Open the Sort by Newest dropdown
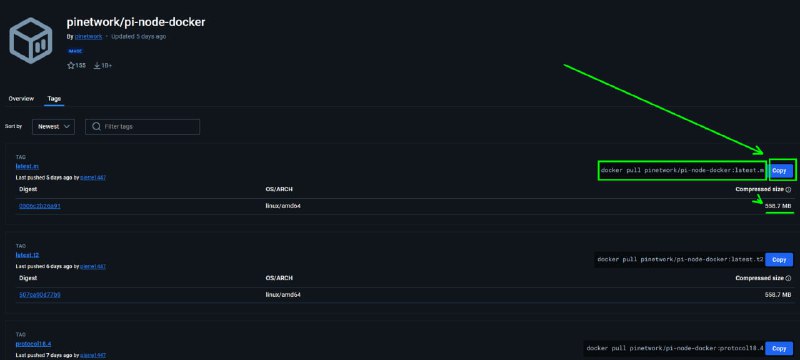 pyautogui.click(x=54, y=126)
